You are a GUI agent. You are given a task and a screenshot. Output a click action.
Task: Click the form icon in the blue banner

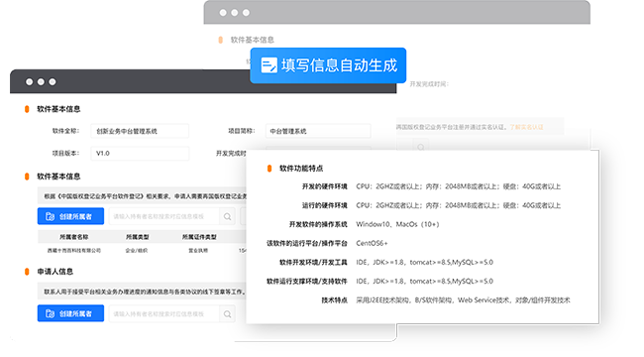coord(269,65)
